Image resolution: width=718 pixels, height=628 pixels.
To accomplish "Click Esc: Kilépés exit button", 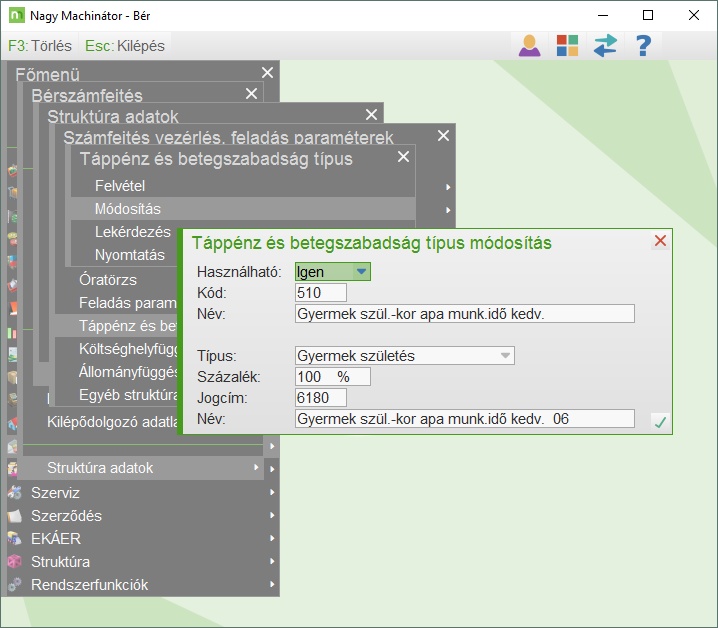I will (125, 46).
